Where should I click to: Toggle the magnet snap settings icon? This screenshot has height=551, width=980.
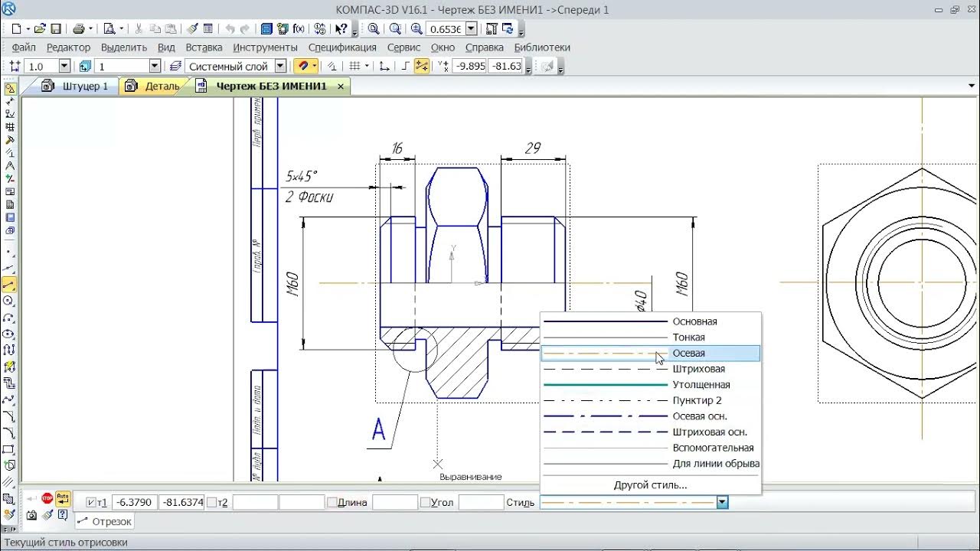pyautogui.click(x=303, y=67)
